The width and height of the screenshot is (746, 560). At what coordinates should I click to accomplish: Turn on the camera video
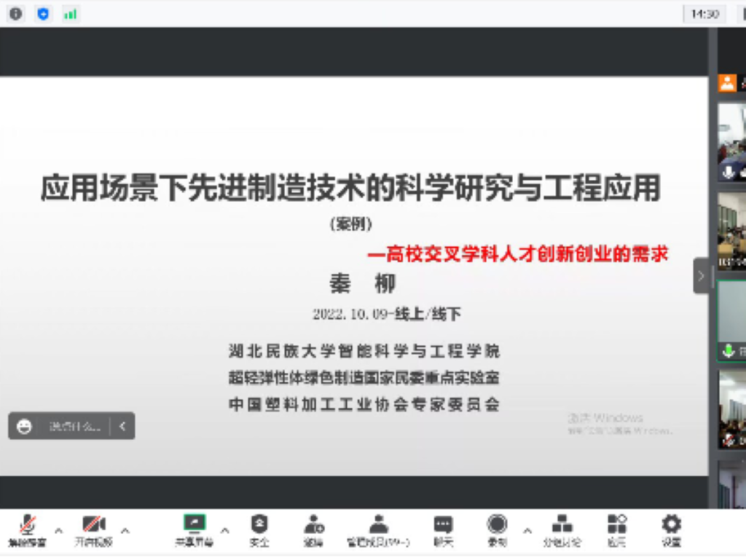(x=93, y=529)
